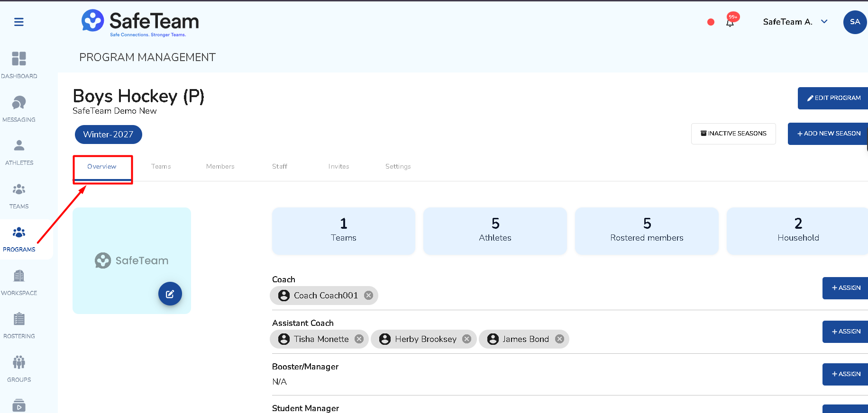Image resolution: width=868 pixels, height=413 pixels.
Task: Click the Assistant Coach label
Action: point(303,323)
